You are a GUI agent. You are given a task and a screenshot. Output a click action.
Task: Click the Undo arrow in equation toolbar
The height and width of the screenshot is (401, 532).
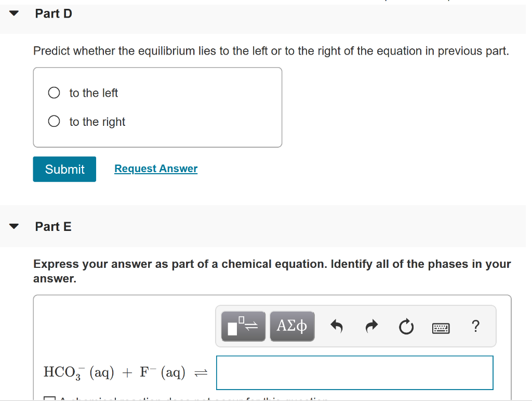337,326
